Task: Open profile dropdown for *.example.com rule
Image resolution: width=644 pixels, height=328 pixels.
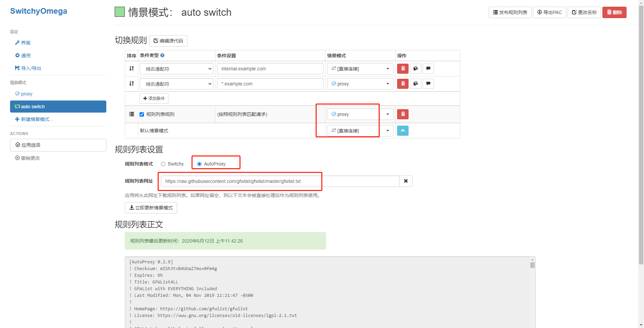Action: [360, 84]
